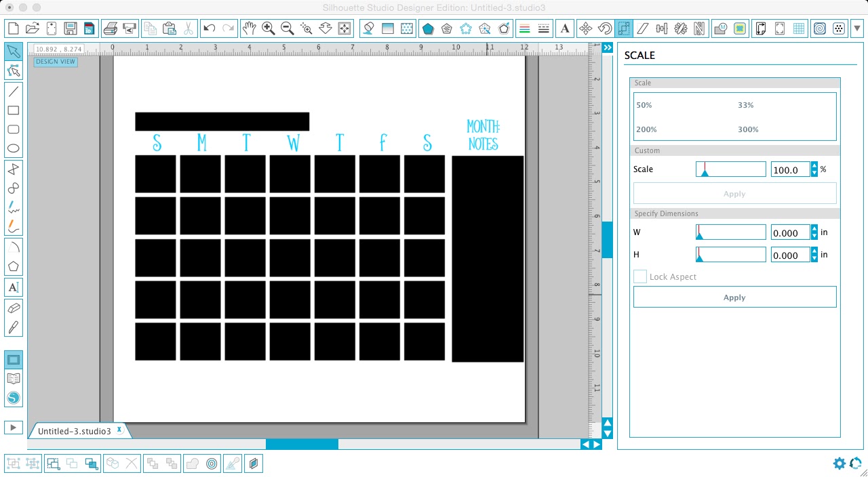Save the document with the floppy disk icon
868x477 pixels.
pyautogui.click(x=70, y=28)
